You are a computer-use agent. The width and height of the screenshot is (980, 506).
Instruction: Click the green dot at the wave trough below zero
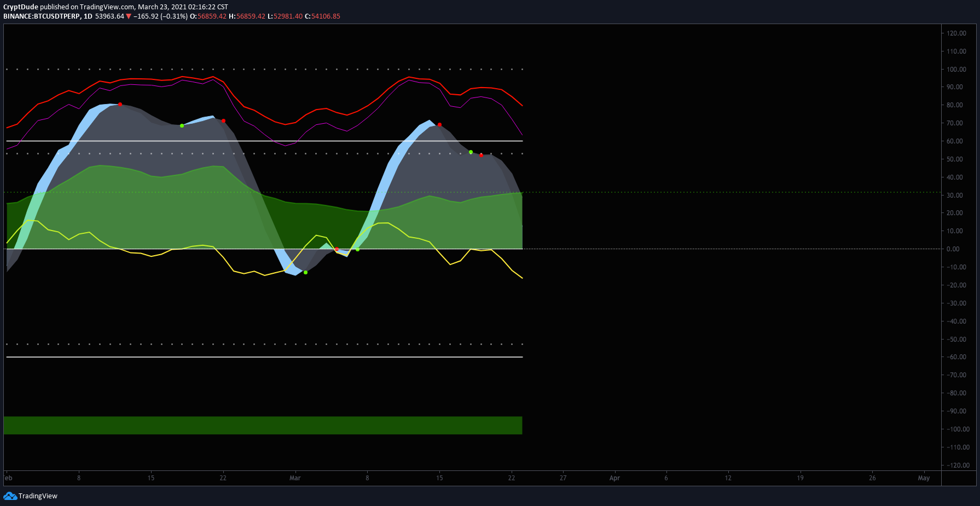click(x=305, y=272)
